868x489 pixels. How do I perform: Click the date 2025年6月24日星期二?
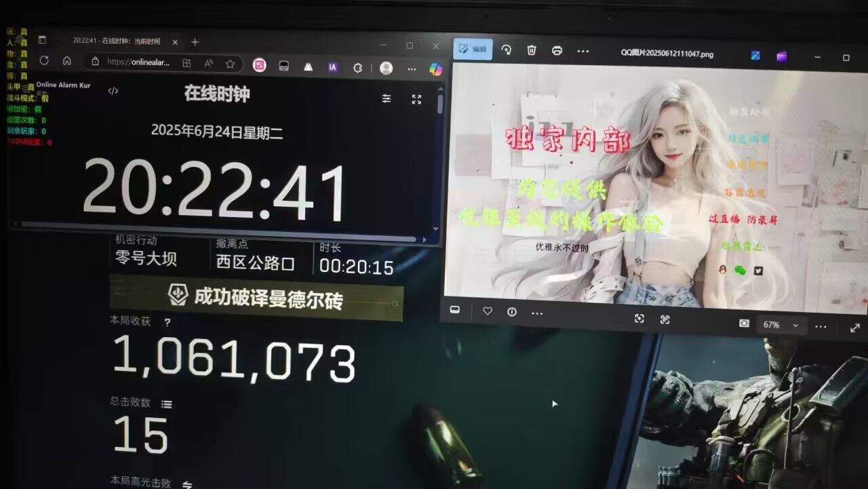(217, 132)
